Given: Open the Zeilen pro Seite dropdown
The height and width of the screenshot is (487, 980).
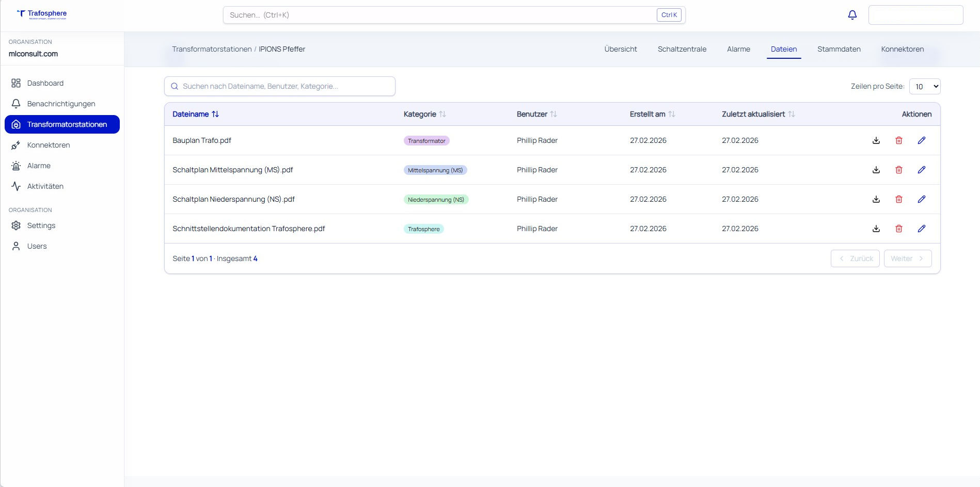Looking at the screenshot, I should point(924,87).
